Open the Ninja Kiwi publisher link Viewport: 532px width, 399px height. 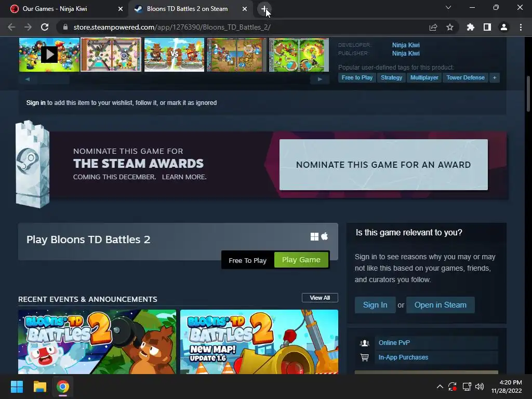tap(406, 54)
